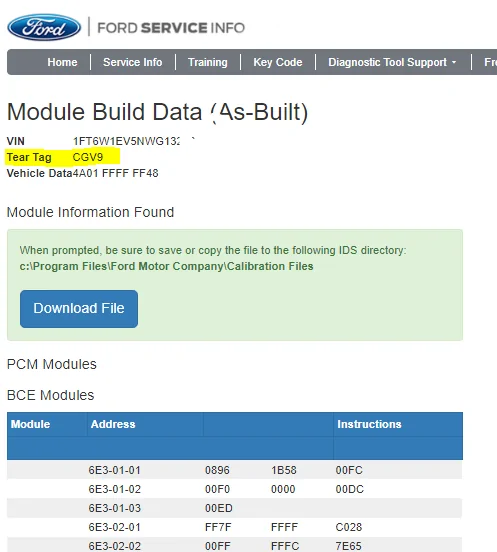Select Key Code in the navigation bar
Screen dimensions: 497x552
pyautogui.click(x=278, y=62)
